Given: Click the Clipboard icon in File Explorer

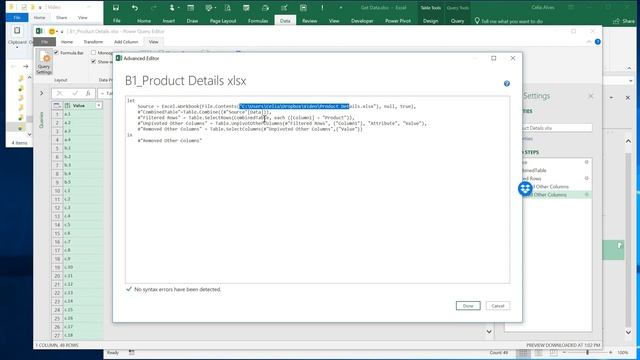Looking at the screenshot, I should pyautogui.click(x=17, y=31).
